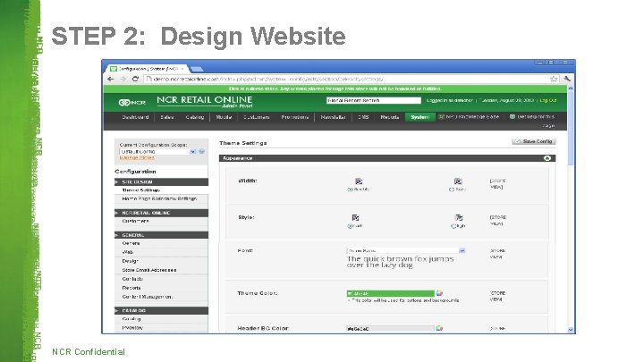Click the Get help for this page icon
This screenshot has height=362, width=644.
pyautogui.click(x=513, y=117)
